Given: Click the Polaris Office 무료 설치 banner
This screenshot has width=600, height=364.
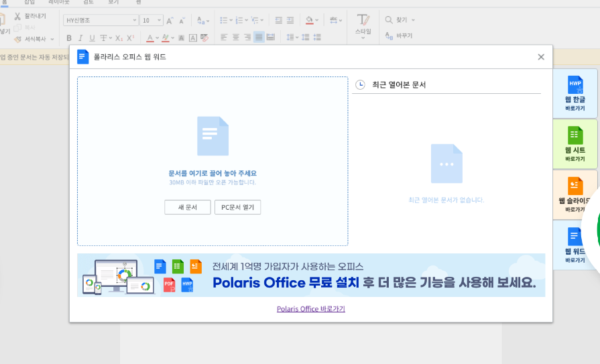Looking at the screenshot, I should click(x=311, y=276).
